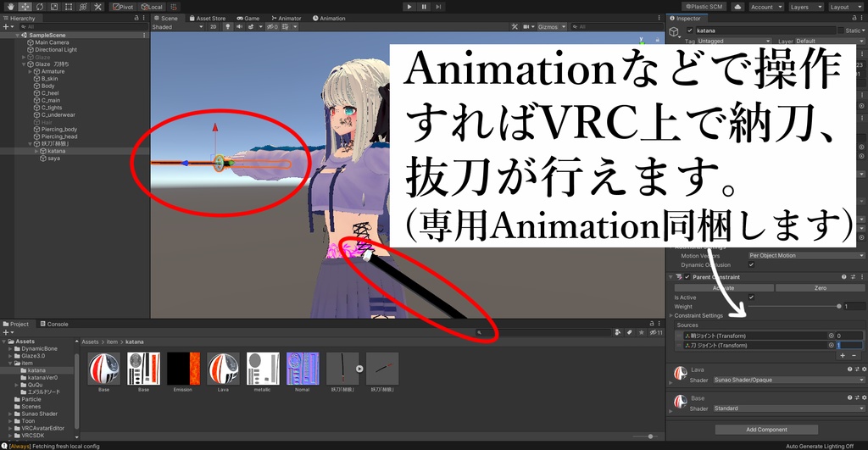Screen dimensions: 868x450
Task: Click Hierarchy add (+) button
Action: [x=8, y=26]
